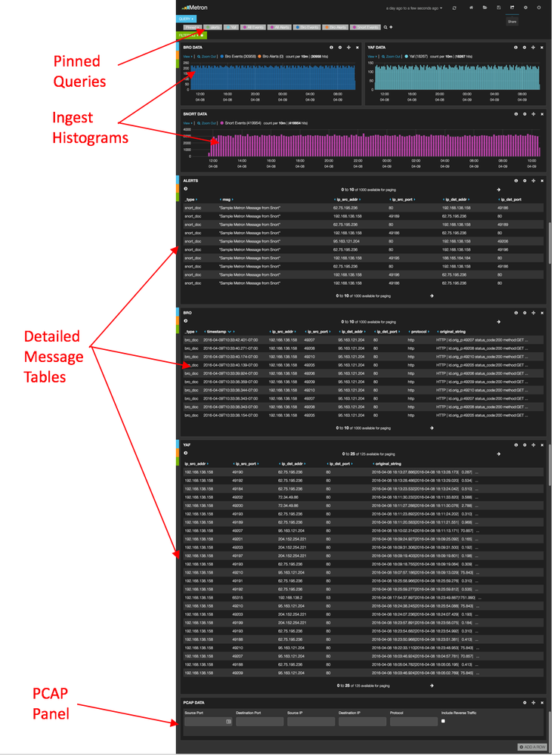Zoom Out the YAF DATA histogram
The height and width of the screenshot is (755, 560).
(x=391, y=57)
